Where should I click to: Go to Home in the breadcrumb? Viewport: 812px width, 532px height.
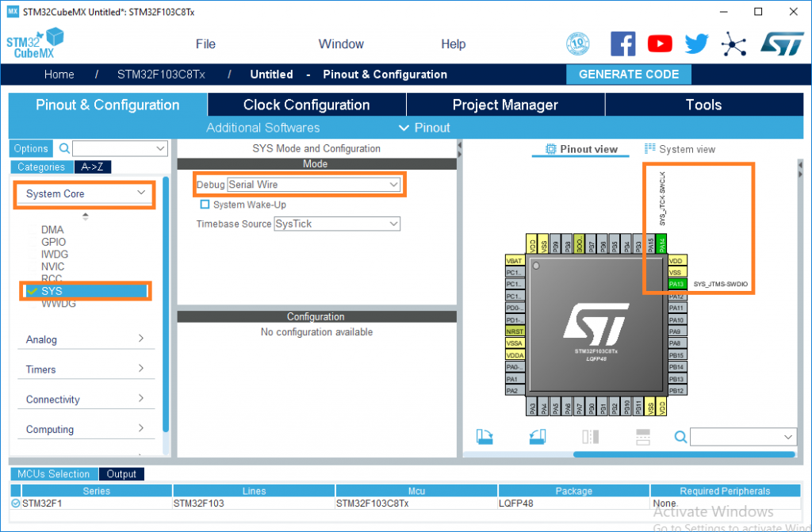[59, 75]
